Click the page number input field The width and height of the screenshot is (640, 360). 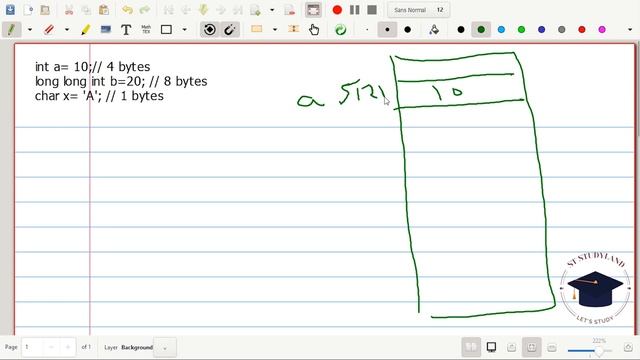click(33, 347)
